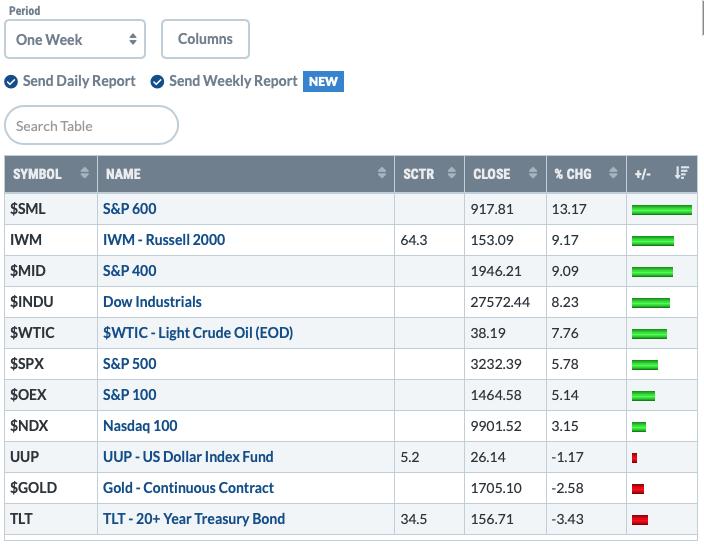This screenshot has width=704, height=544.
Task: Click the 917.81 close value
Action: 492,209
